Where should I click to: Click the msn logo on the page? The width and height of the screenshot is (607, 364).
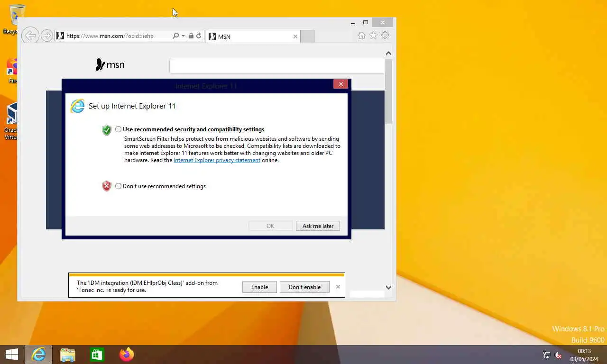pyautogui.click(x=110, y=65)
